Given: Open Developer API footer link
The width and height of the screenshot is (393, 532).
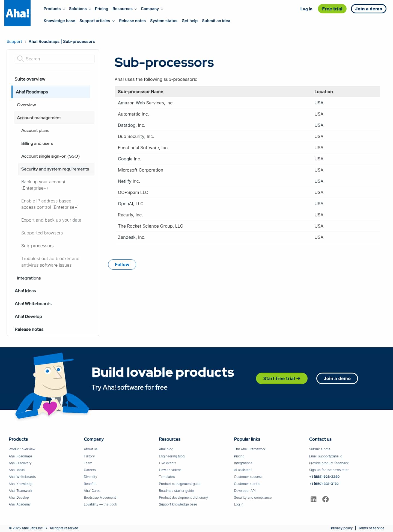Looking at the screenshot, I should click(x=245, y=491).
